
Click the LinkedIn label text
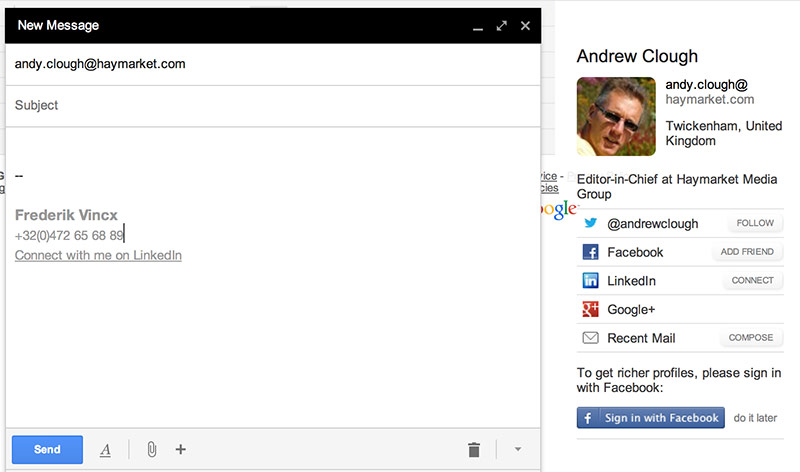[x=631, y=281]
